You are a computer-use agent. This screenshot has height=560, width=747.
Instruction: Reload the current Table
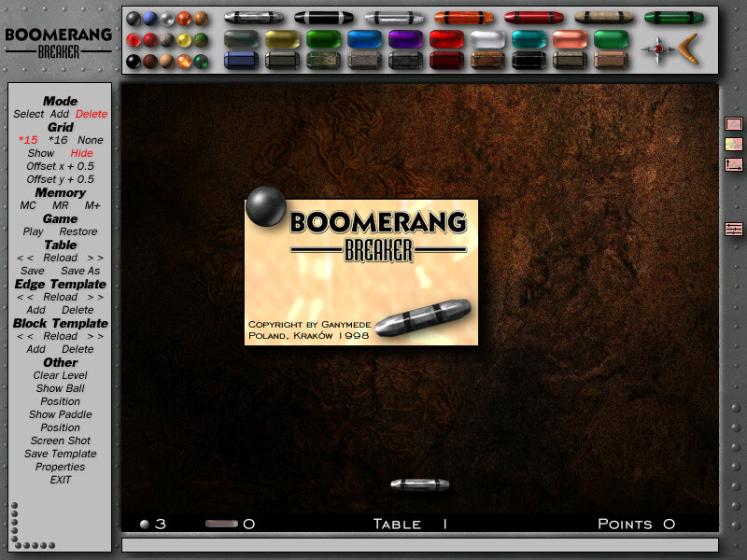point(60,258)
